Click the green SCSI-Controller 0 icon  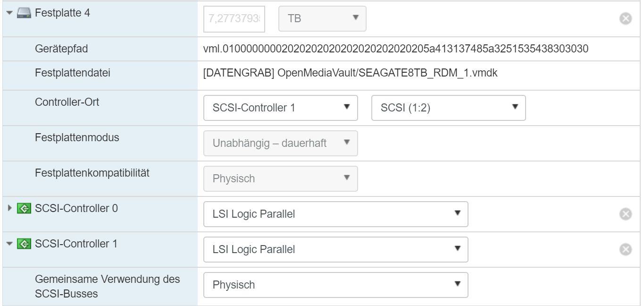pyautogui.click(x=21, y=208)
